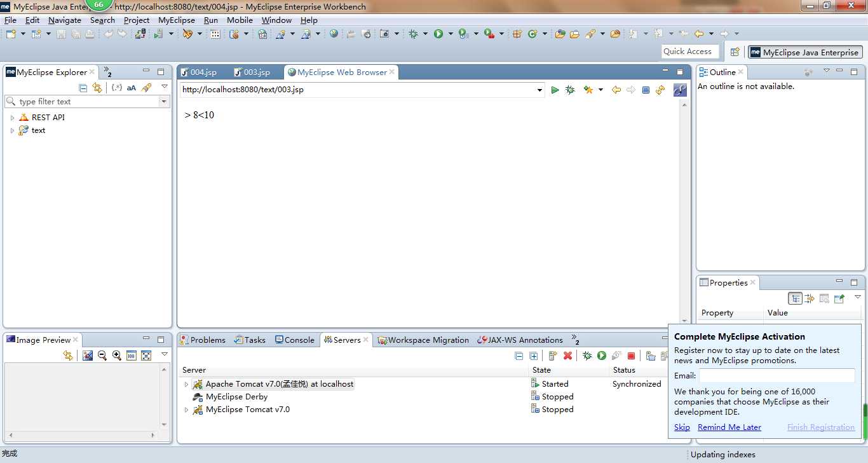Click the green Start server icon

(x=602, y=356)
